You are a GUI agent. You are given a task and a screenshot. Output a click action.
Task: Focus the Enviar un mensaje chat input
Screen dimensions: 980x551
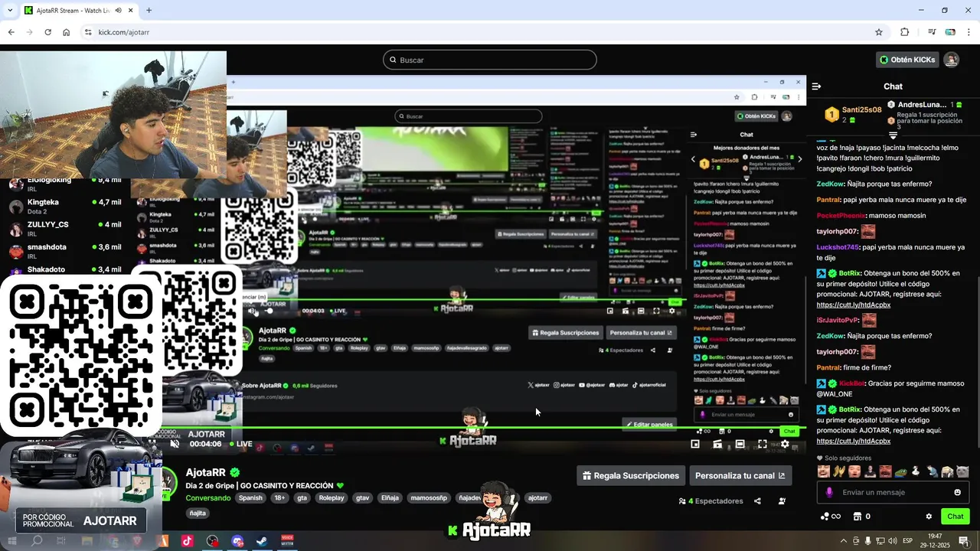point(893,492)
